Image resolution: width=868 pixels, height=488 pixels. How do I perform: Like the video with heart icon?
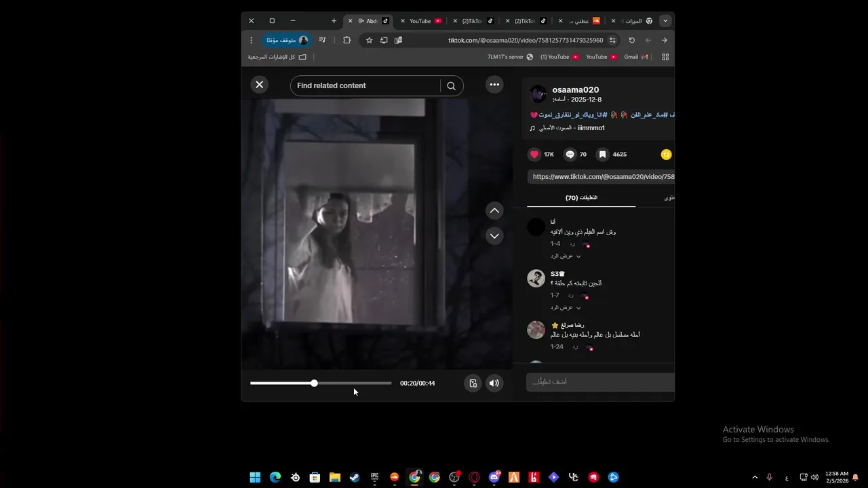pyautogui.click(x=534, y=155)
